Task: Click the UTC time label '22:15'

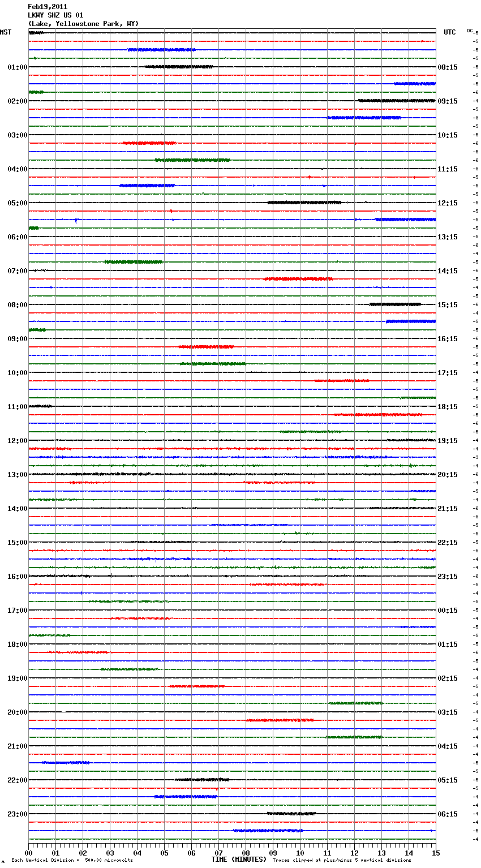Action: pyautogui.click(x=448, y=543)
